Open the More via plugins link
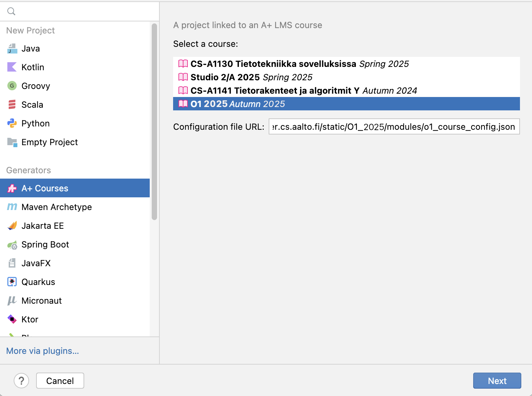The width and height of the screenshot is (532, 396). 42,351
